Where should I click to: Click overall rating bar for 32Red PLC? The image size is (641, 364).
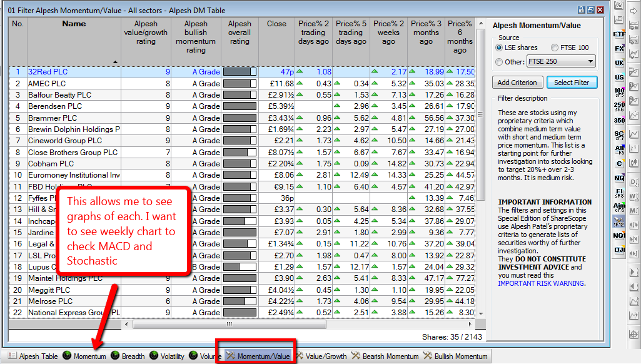point(240,72)
